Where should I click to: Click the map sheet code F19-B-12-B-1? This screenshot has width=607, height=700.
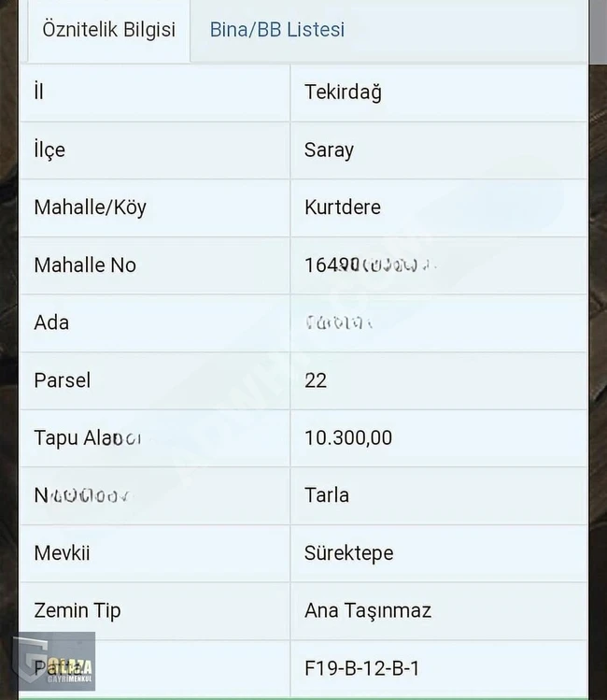[361, 668]
